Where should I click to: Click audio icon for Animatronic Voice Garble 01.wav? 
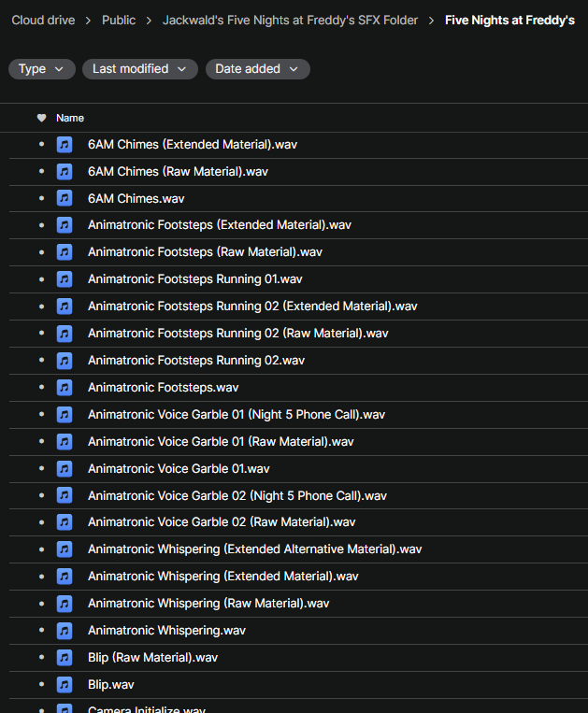click(x=65, y=468)
